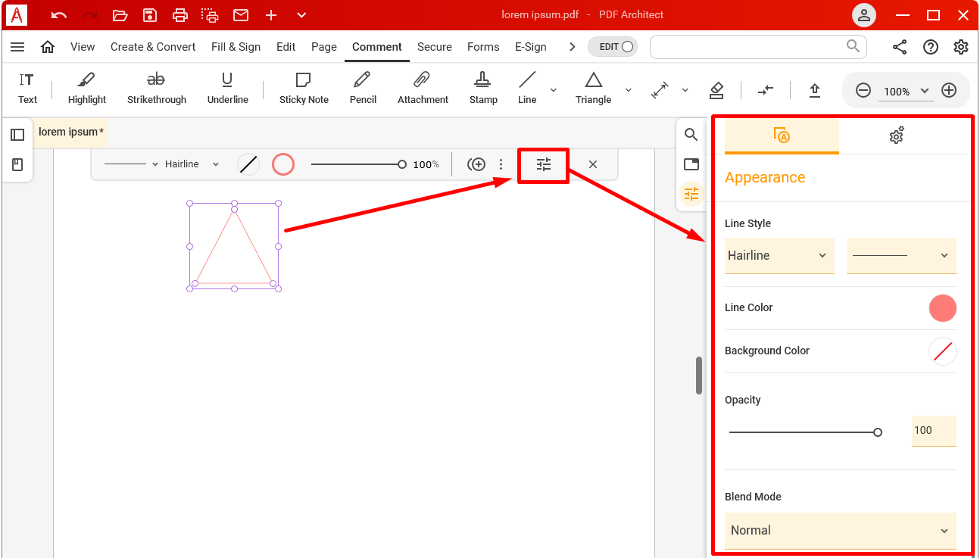Viewport: 980px width, 558px height.
Task: Click the scan/snapshot print icon
Action: pos(210,15)
